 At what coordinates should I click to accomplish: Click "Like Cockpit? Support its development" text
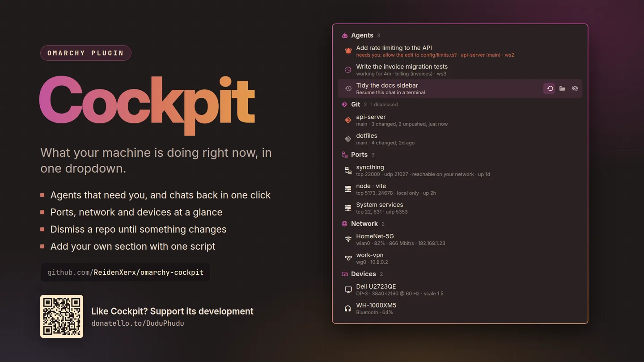click(172, 311)
